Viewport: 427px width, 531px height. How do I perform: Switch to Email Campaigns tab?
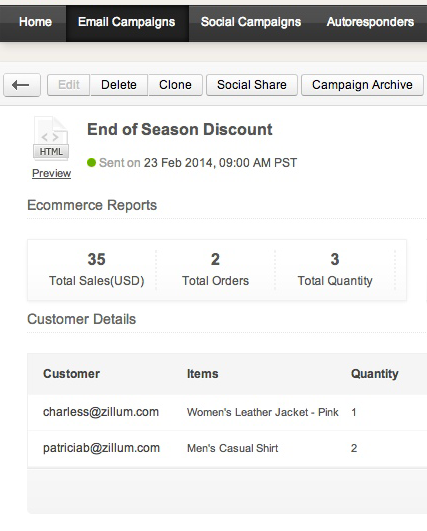127,22
